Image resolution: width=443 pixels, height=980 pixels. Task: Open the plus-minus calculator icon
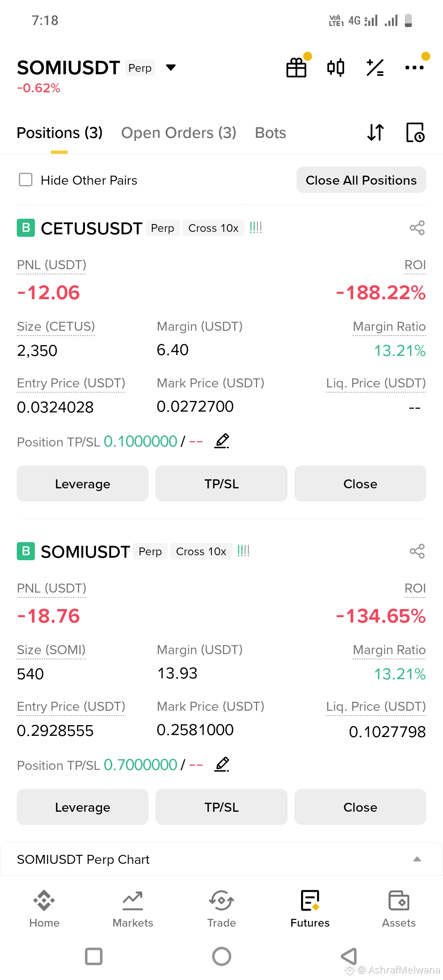[x=375, y=68]
